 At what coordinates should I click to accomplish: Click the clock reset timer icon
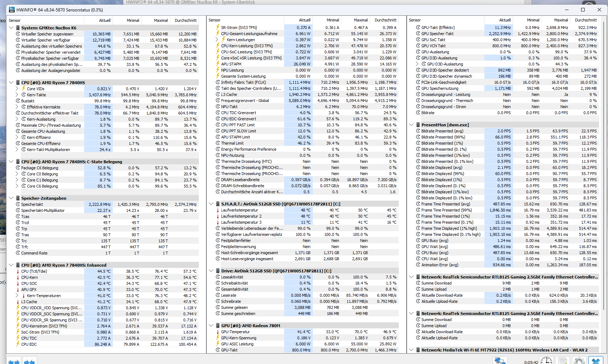[546, 360]
